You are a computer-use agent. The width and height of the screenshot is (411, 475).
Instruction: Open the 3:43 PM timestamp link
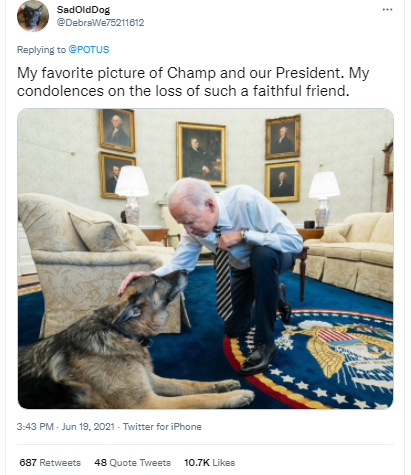point(35,426)
